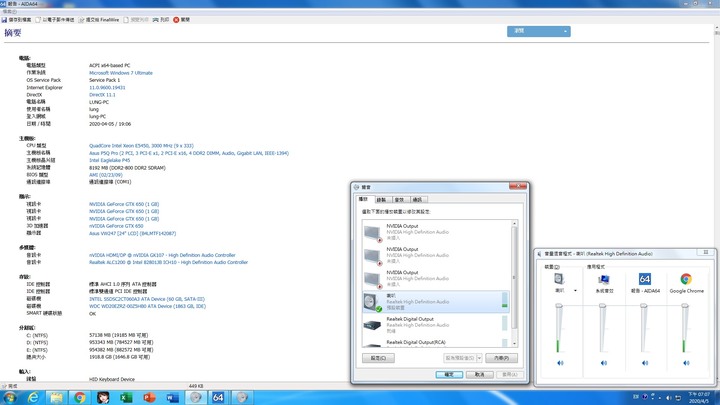The image size is (720, 405).
Task: Click the red close report toolbar icon
Action: 176,20
